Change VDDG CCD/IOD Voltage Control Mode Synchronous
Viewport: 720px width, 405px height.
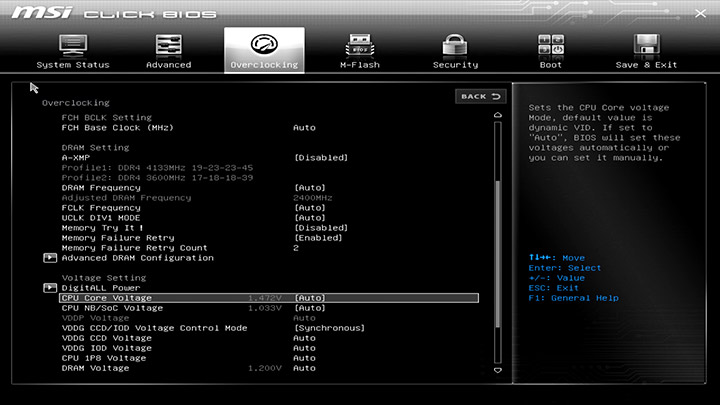pyautogui.click(x=327, y=328)
